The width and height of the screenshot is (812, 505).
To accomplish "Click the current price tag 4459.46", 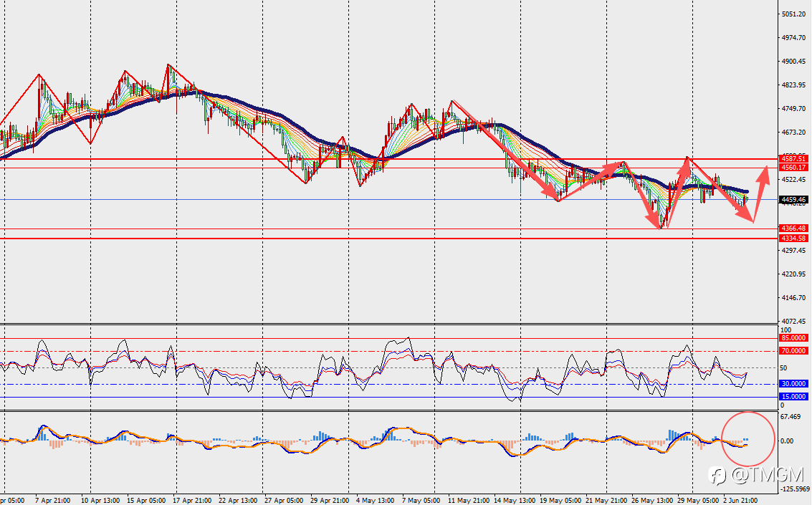I will (793, 199).
